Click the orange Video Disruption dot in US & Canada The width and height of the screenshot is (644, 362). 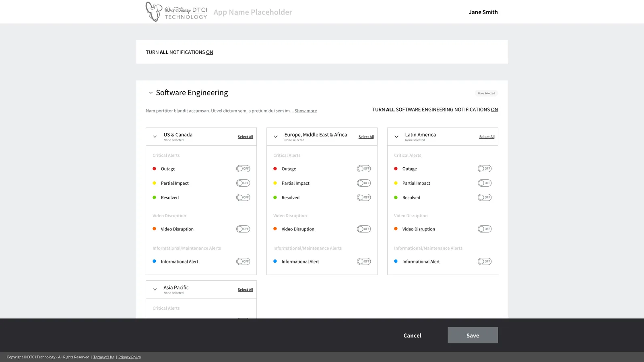click(x=154, y=229)
